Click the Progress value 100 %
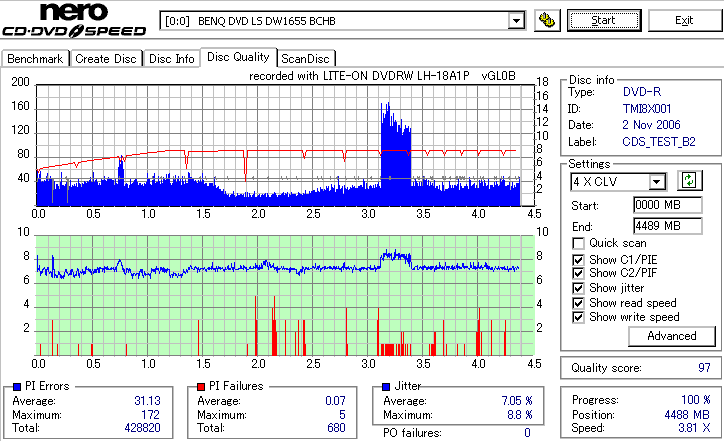Image resolution: width=724 pixels, height=441 pixels. coord(696,400)
